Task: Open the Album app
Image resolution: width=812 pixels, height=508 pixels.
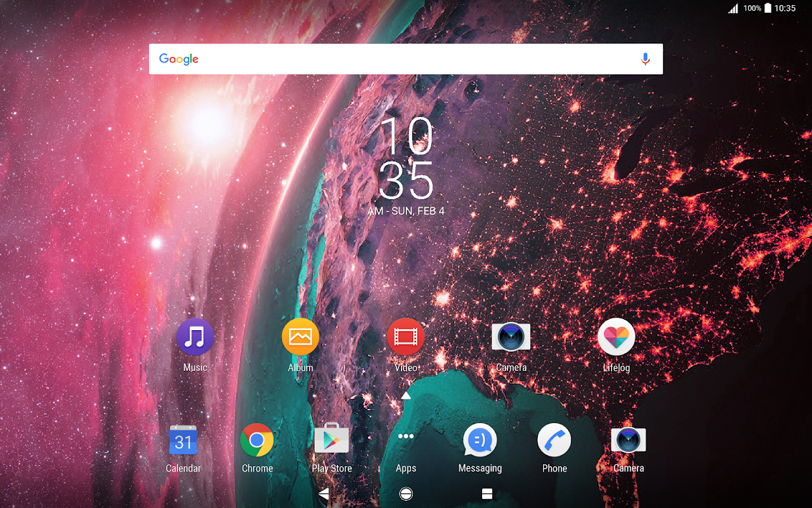Action: (301, 337)
